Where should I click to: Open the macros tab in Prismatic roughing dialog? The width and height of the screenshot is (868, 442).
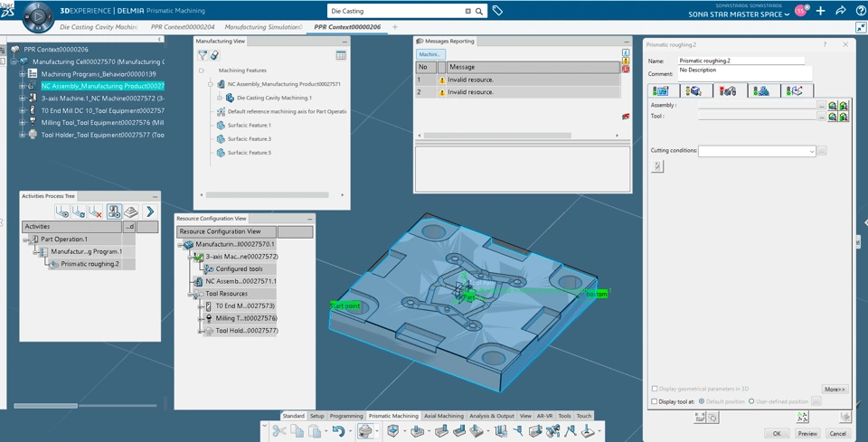pyautogui.click(x=797, y=90)
